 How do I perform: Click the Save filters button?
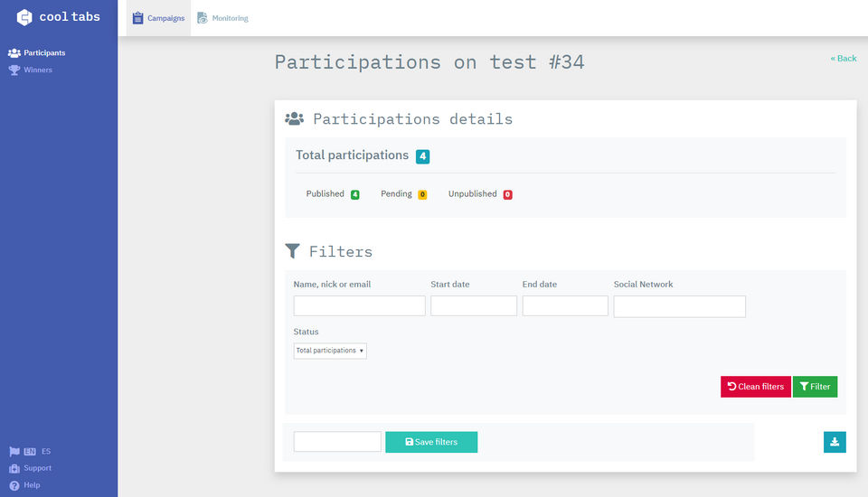[431, 442]
